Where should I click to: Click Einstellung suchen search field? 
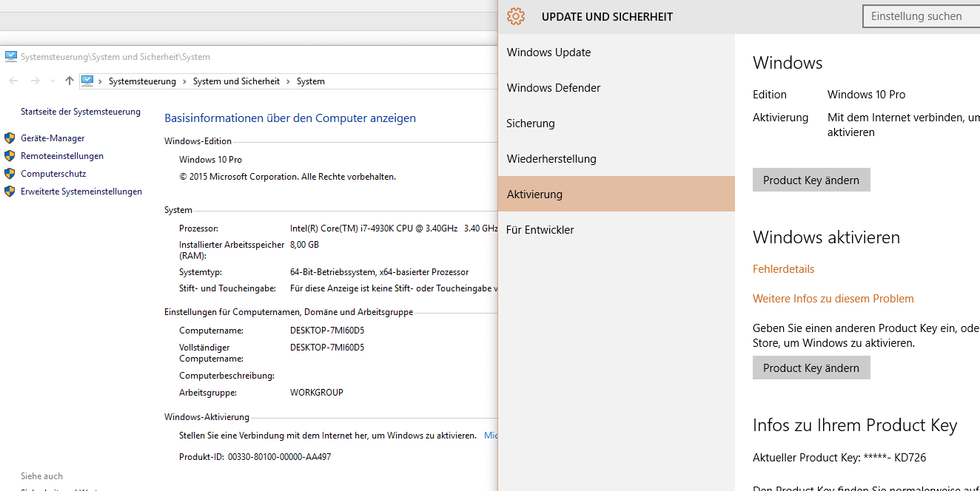click(x=922, y=16)
